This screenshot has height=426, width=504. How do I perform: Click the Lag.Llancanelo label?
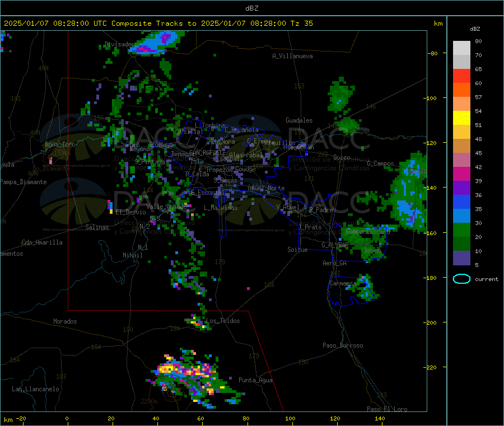[x=36, y=389]
